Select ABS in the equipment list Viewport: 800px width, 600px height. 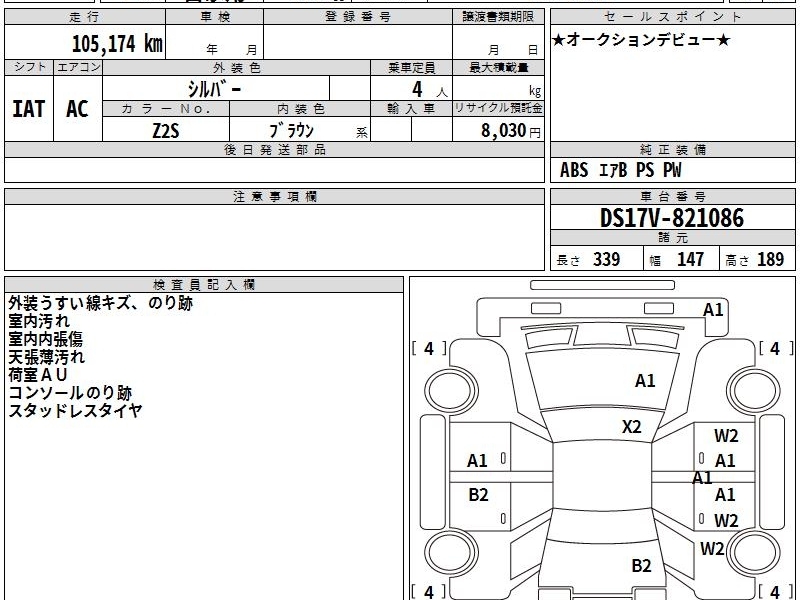pyautogui.click(x=574, y=170)
